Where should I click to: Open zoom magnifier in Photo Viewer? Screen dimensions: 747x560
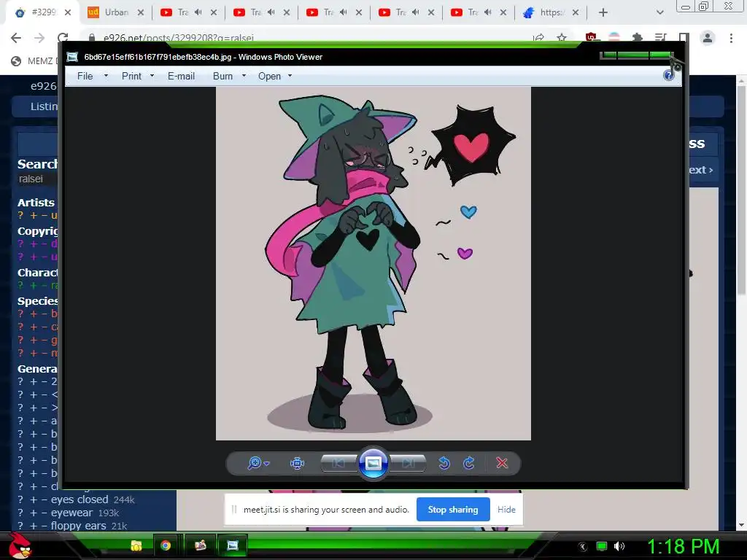click(x=255, y=463)
